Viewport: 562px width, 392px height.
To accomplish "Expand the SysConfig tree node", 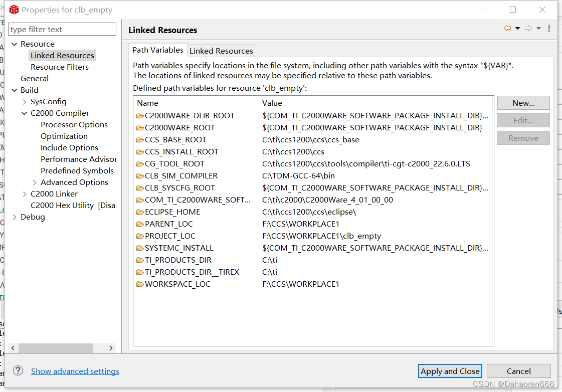I will (25, 102).
